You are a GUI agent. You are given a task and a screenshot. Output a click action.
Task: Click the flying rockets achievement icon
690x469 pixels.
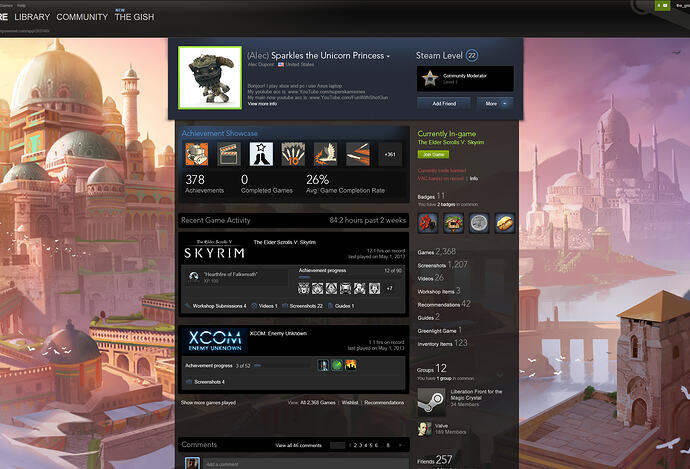click(x=357, y=154)
